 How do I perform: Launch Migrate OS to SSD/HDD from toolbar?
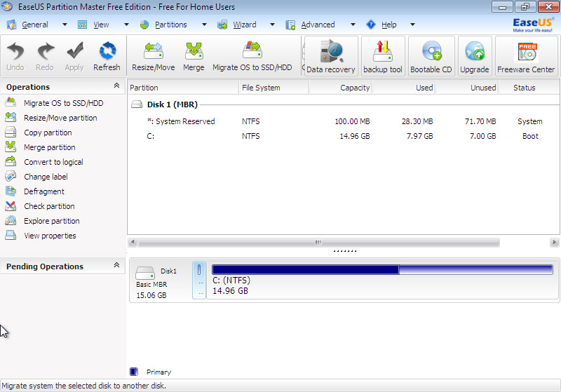pos(252,56)
